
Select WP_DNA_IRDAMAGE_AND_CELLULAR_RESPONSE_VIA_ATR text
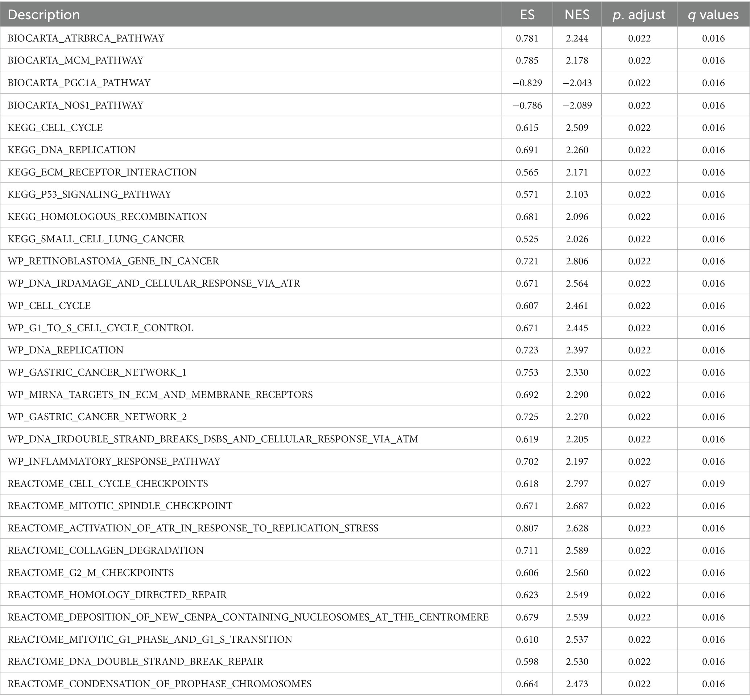pyautogui.click(x=154, y=283)
